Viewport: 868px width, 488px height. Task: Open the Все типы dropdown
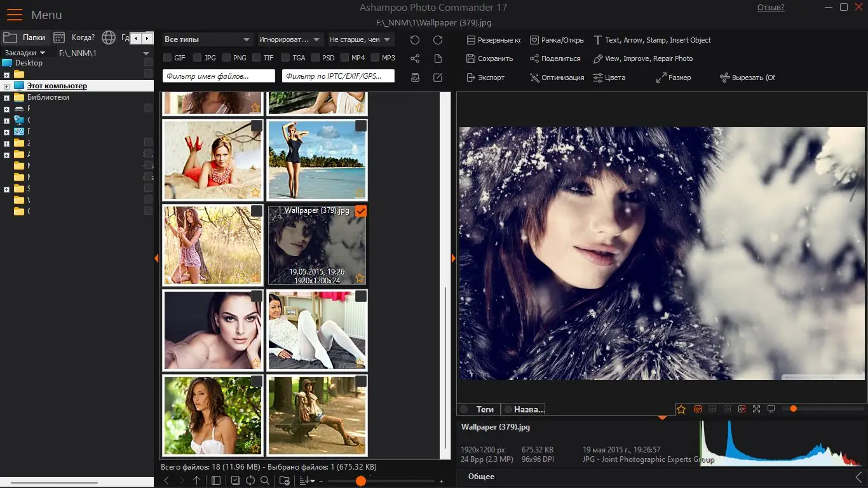[x=207, y=39]
